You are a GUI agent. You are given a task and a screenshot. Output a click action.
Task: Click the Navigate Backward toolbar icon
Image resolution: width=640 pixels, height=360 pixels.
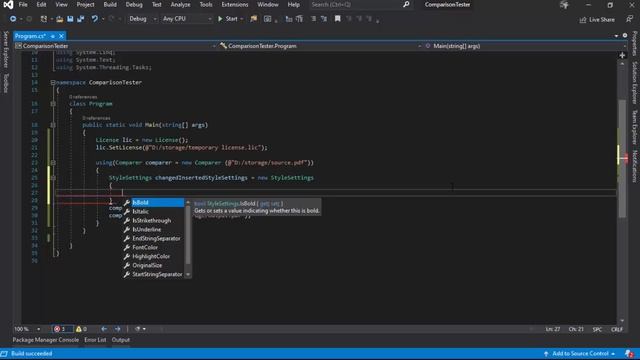13,19
